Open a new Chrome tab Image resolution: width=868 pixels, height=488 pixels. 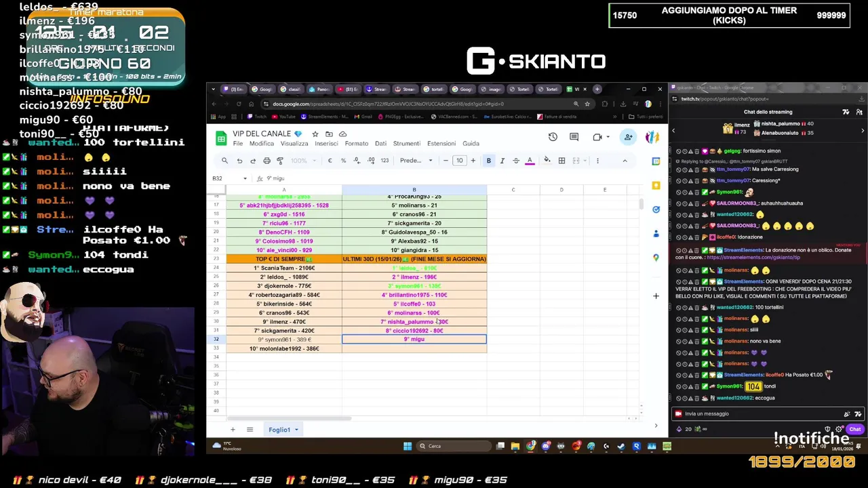[597, 89]
